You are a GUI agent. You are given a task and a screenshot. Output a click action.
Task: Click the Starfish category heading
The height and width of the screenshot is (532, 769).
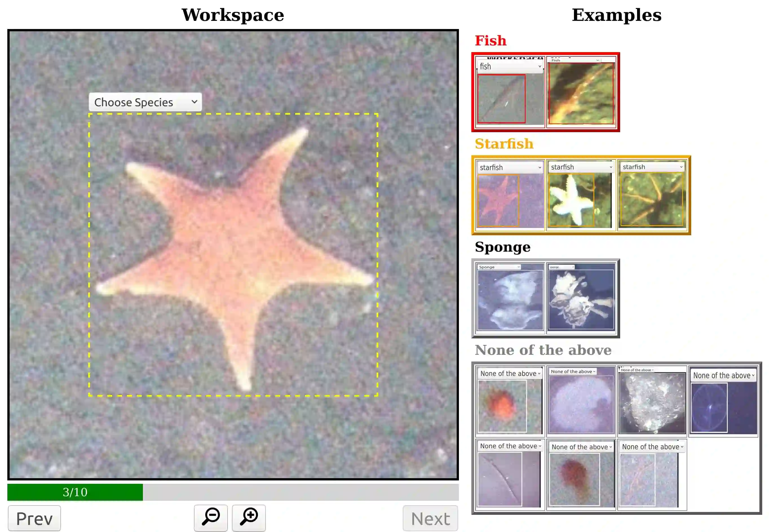click(x=504, y=144)
